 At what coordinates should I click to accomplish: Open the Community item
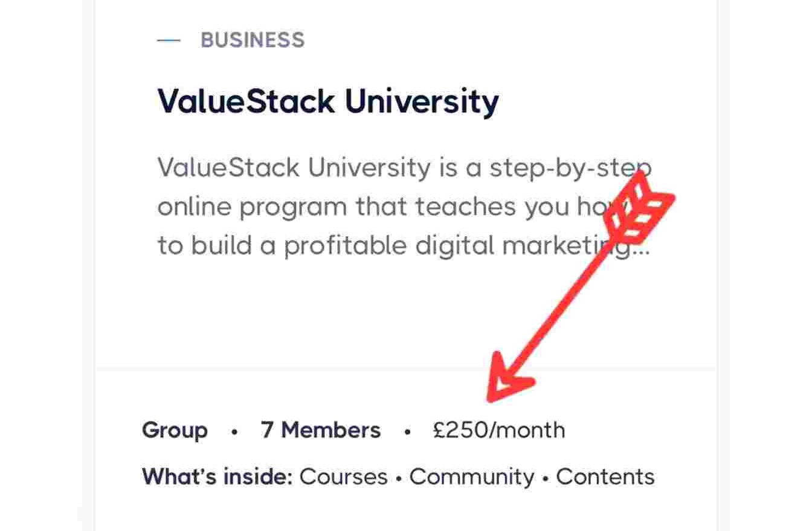[472, 477]
